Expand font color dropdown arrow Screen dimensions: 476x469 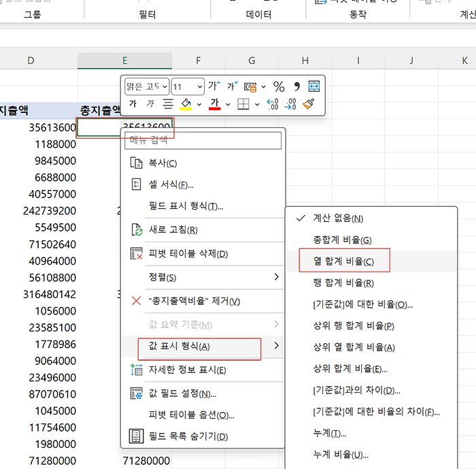(x=228, y=105)
